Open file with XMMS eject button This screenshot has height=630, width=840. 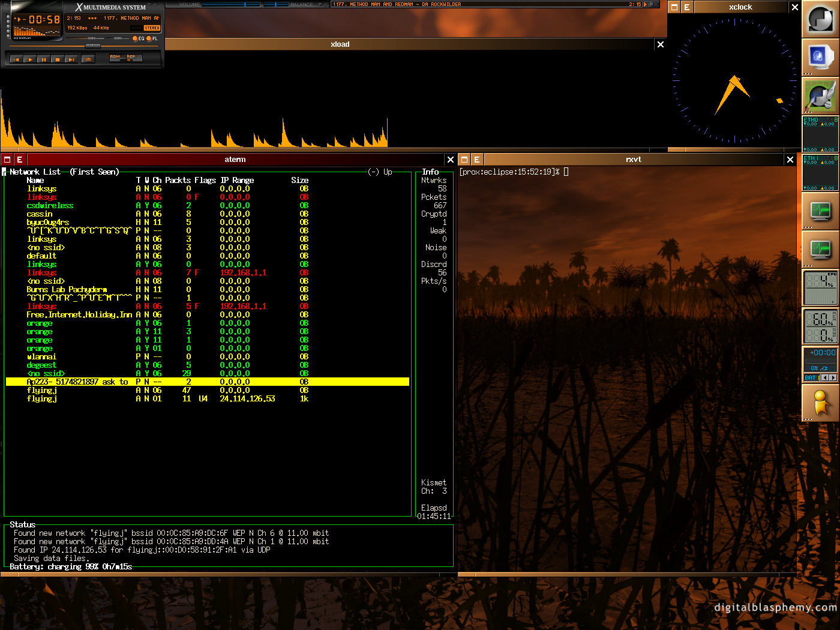(88, 59)
